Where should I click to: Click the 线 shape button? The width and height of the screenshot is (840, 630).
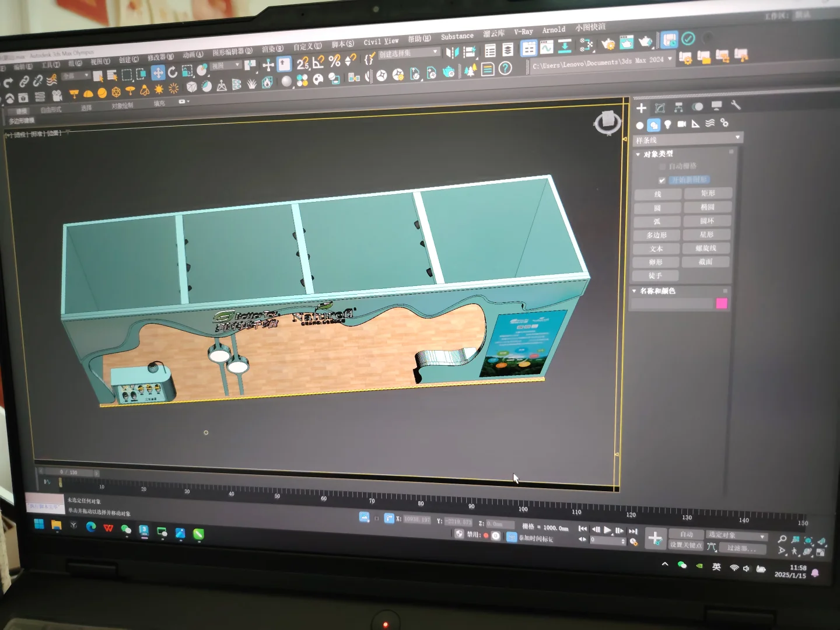[658, 194]
